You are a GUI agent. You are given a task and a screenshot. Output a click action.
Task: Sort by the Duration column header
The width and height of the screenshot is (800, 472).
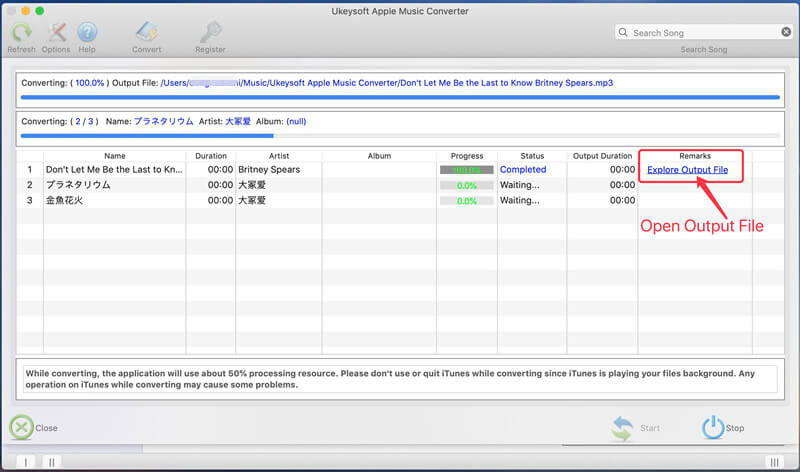click(211, 156)
